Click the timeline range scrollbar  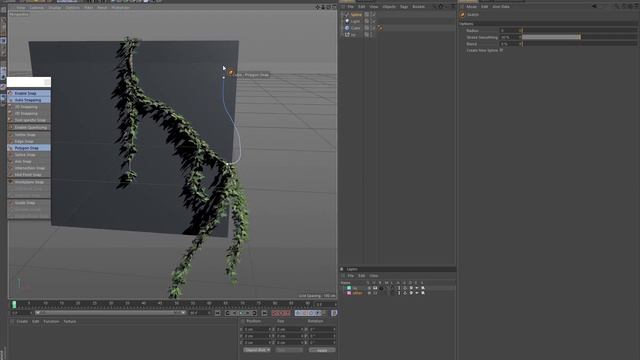click(110, 313)
